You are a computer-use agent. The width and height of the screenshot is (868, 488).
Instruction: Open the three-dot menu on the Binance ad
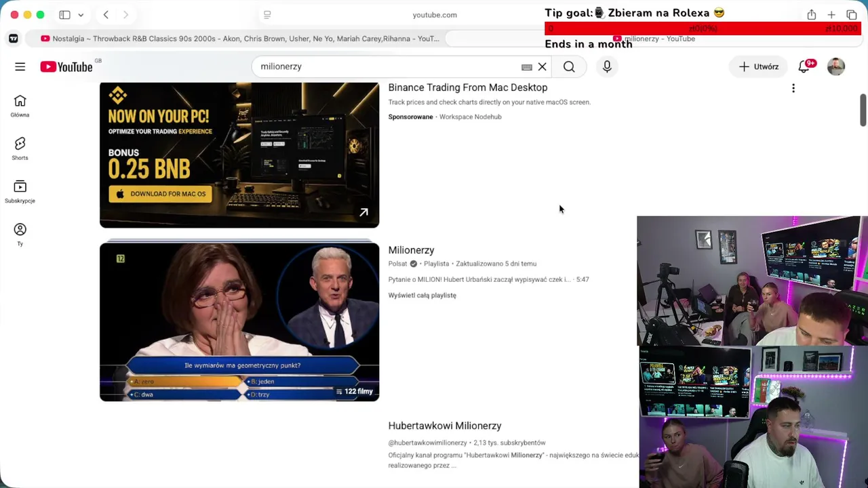(x=793, y=88)
